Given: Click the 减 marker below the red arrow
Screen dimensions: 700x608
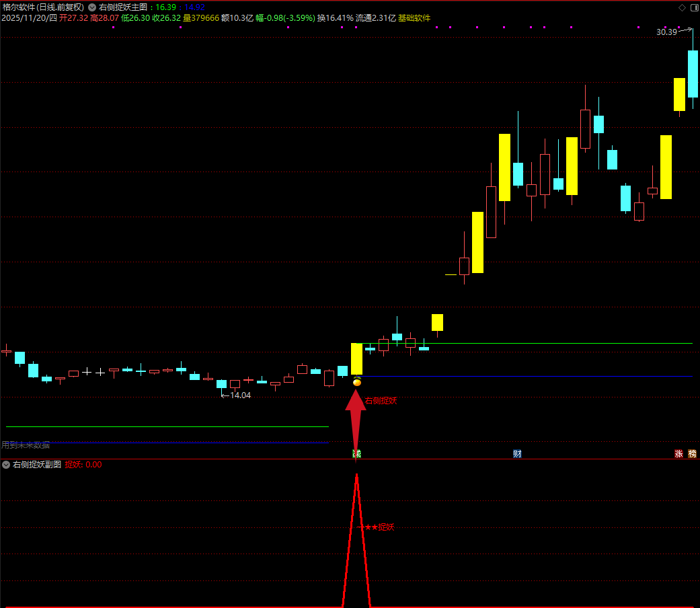Looking at the screenshot, I should tap(357, 454).
